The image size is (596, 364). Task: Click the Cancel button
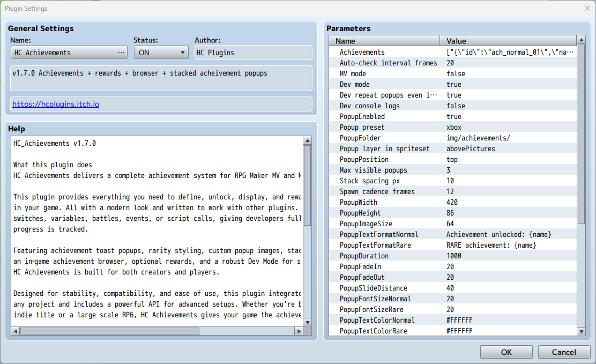point(564,352)
